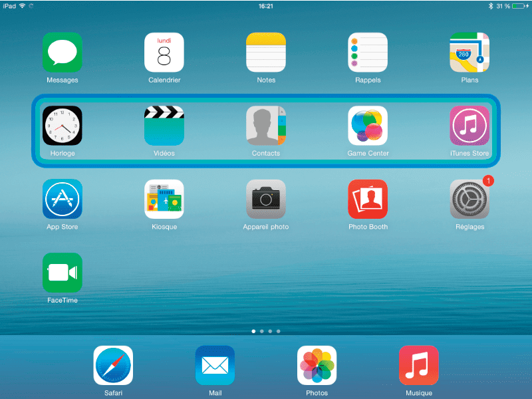Launch Musique from the dock
The image size is (532, 399).
[x=419, y=366]
